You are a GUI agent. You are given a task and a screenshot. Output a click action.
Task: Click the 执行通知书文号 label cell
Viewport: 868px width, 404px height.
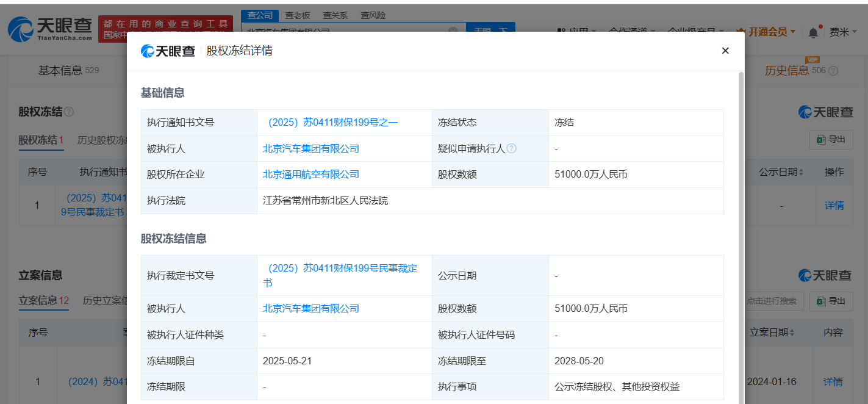pyautogui.click(x=199, y=123)
